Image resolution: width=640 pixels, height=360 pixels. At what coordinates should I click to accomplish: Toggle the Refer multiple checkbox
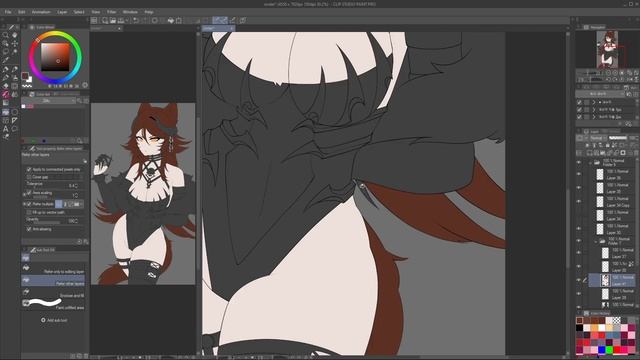[29, 204]
